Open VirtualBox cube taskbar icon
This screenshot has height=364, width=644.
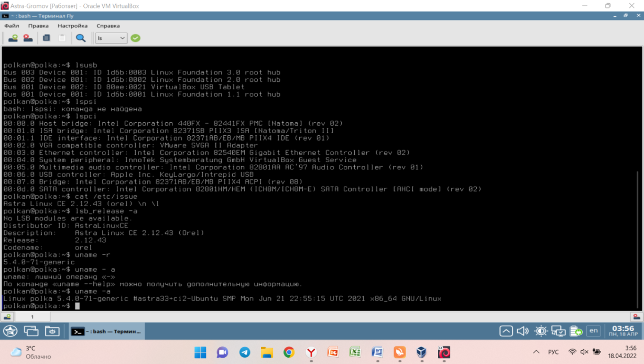click(x=421, y=352)
